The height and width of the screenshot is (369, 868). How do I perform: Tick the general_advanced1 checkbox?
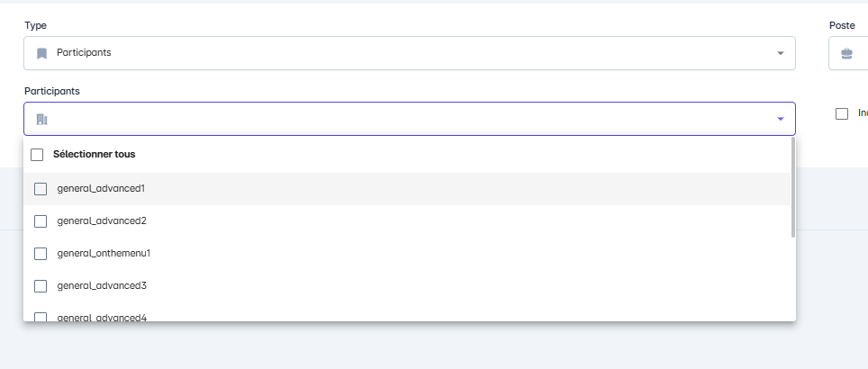click(x=41, y=189)
